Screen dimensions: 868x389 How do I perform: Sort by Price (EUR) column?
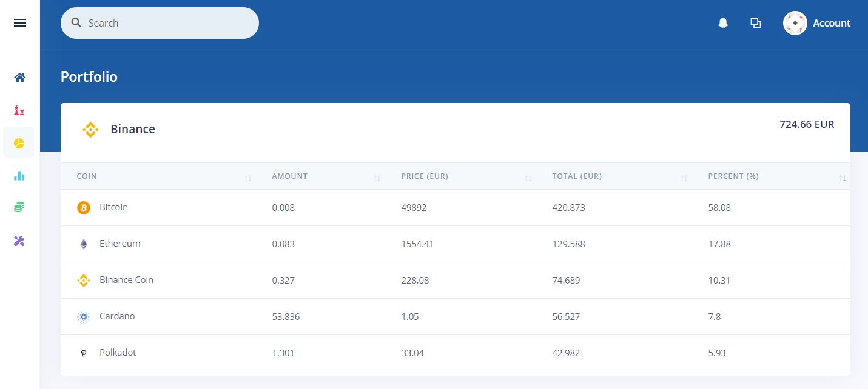(x=425, y=176)
